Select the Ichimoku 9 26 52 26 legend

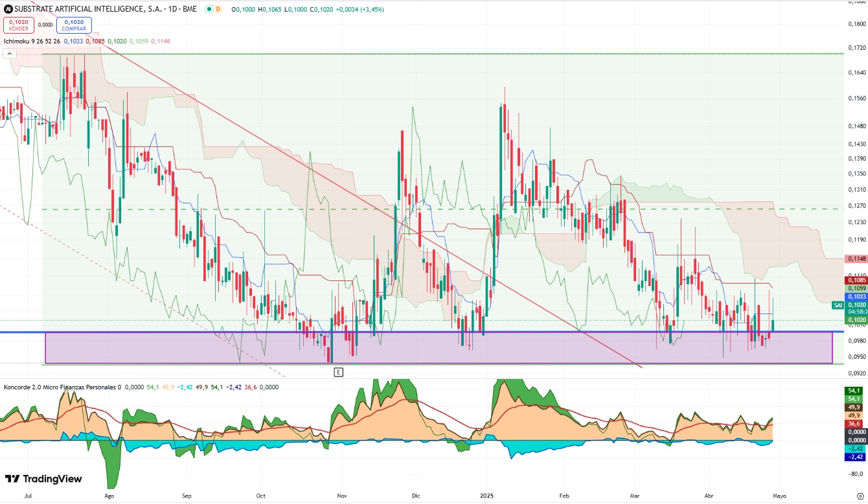[32, 41]
